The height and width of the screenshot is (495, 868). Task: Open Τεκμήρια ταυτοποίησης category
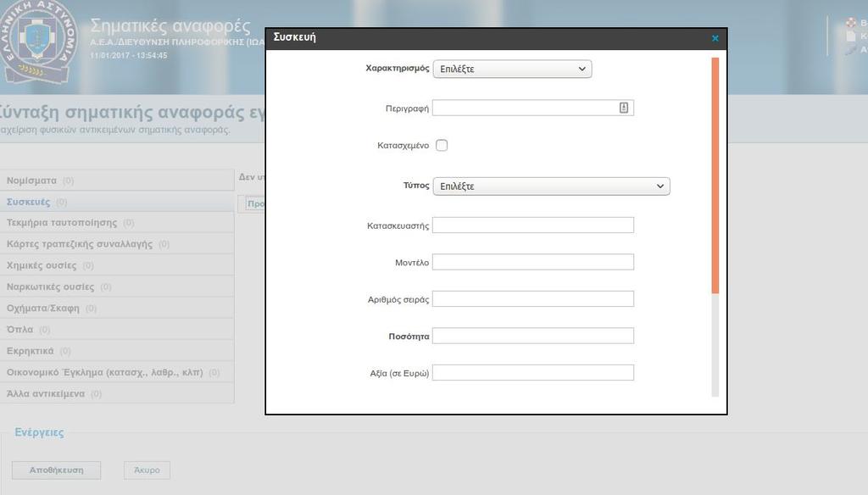point(117,223)
